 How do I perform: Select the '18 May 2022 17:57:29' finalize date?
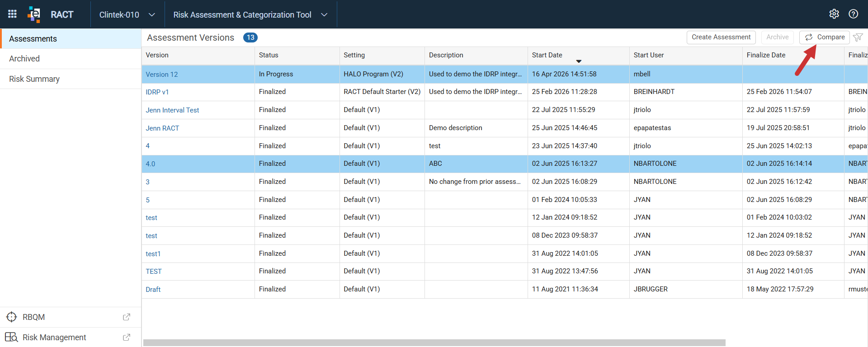(x=793, y=289)
